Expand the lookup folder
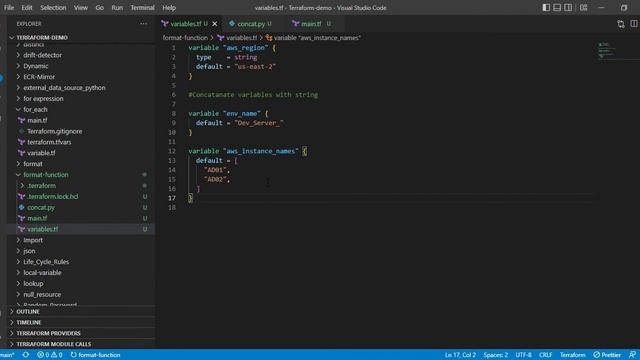640x360 pixels. click(x=33, y=284)
